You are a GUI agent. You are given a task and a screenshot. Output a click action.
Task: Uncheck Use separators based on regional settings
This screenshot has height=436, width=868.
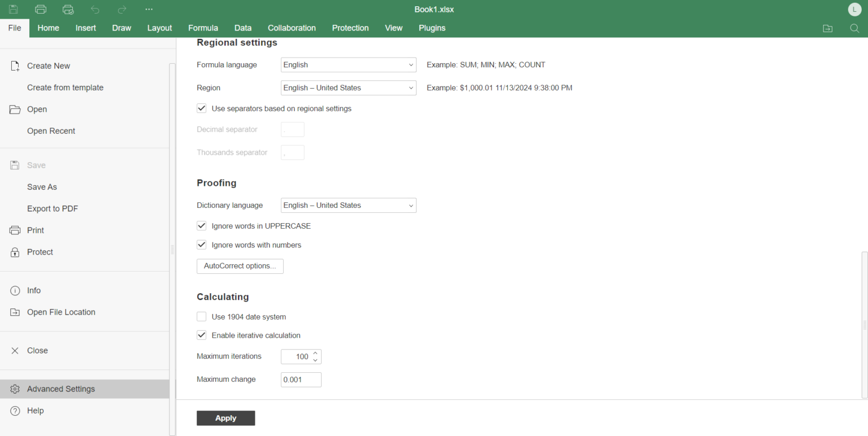pos(202,108)
